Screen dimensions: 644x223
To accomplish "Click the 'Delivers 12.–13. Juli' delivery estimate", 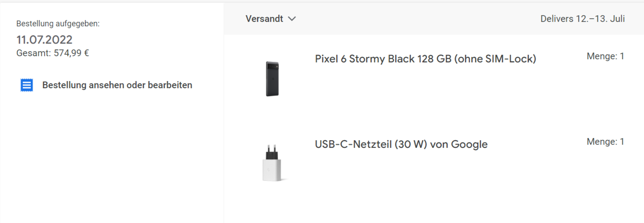I will (582, 19).
